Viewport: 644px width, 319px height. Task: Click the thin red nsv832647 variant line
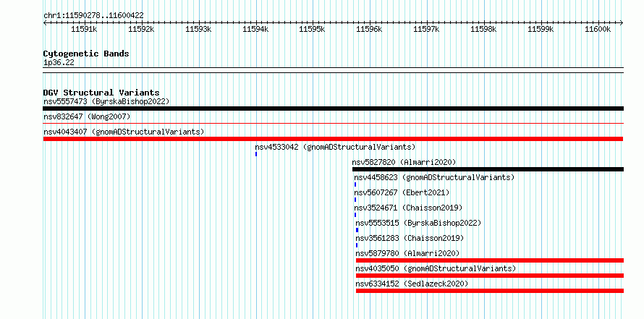334,123
